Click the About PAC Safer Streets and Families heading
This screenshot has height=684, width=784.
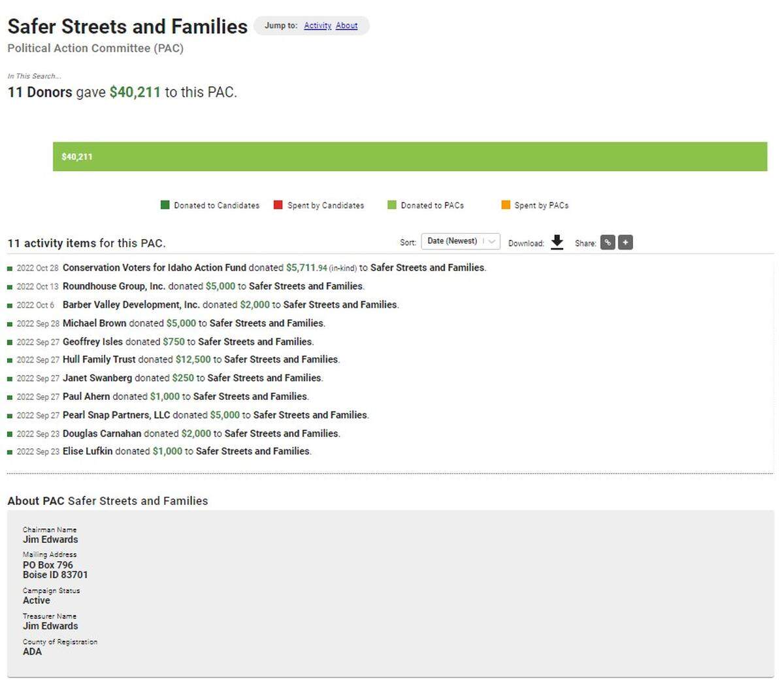(108, 501)
